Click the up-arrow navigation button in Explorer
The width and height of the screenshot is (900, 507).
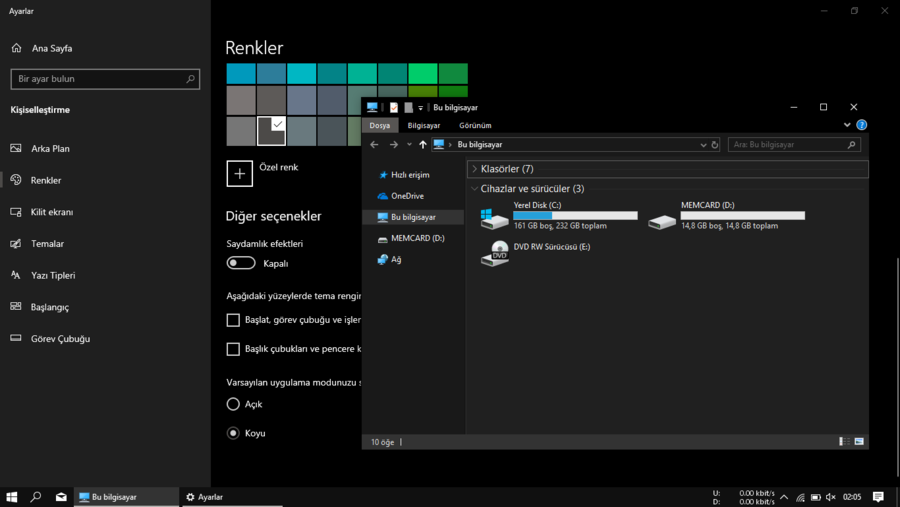423,145
